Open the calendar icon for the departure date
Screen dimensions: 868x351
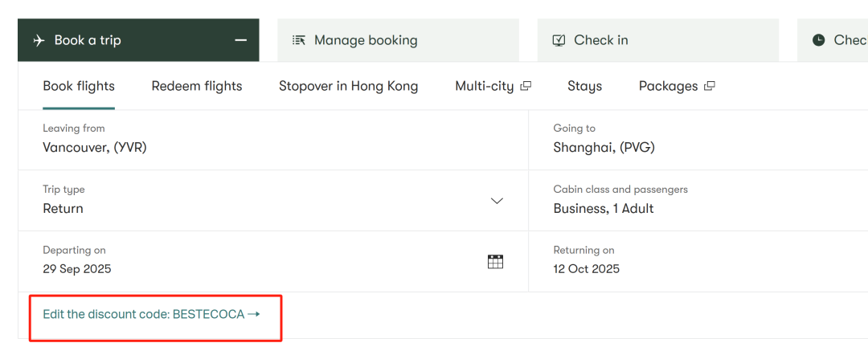point(495,262)
